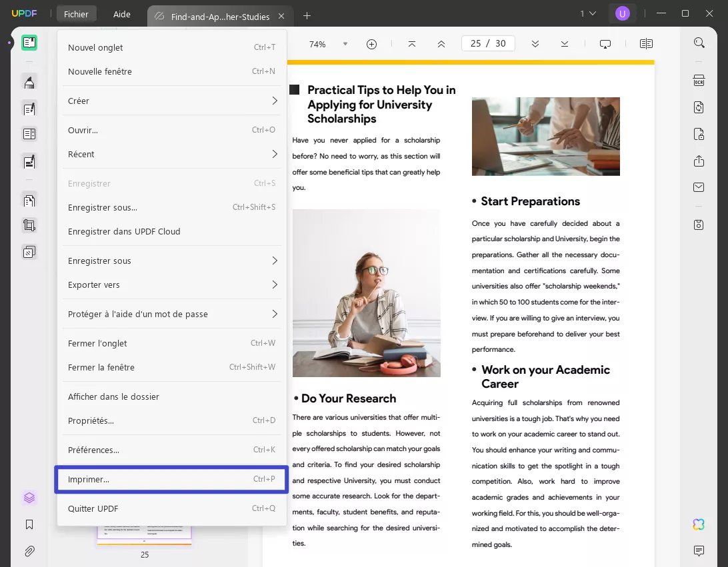
Task: Expand the Enregistrer sous submenu arrow
Action: pyautogui.click(x=275, y=261)
